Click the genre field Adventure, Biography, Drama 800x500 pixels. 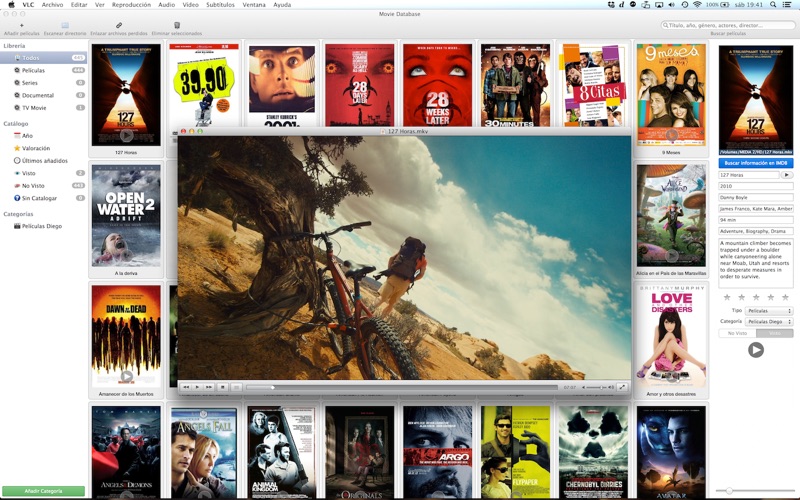pyautogui.click(x=756, y=231)
